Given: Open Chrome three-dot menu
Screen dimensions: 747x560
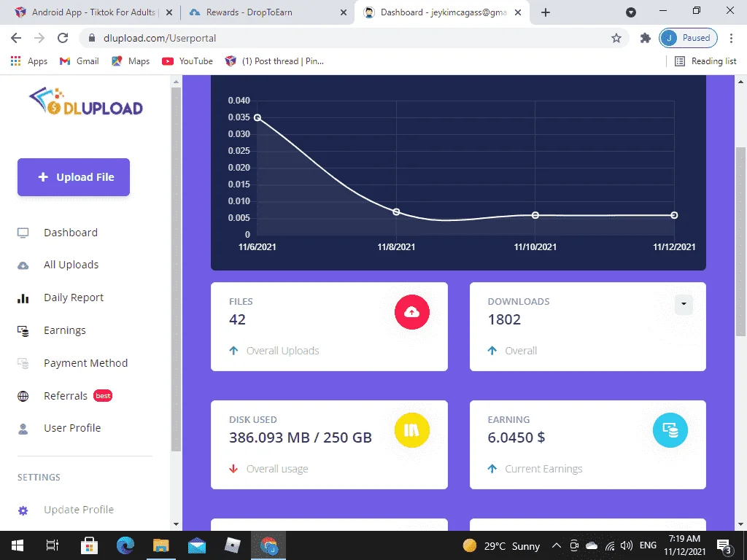Looking at the screenshot, I should pyautogui.click(x=731, y=38).
